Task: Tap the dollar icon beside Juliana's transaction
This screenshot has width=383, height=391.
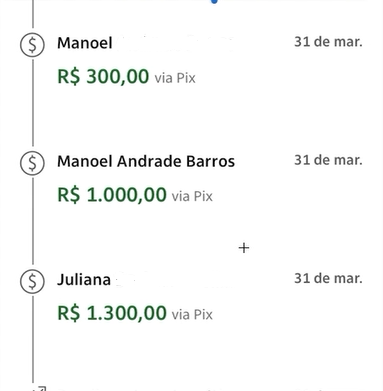Action: [32, 281]
